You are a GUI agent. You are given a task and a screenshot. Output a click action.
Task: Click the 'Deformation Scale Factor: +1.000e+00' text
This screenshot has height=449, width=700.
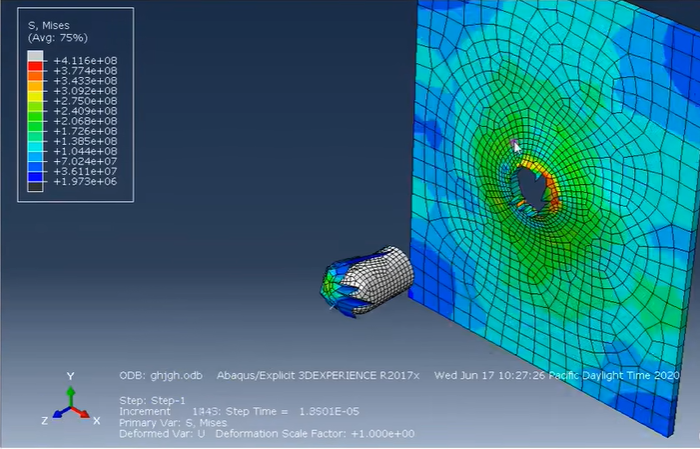[315, 433]
